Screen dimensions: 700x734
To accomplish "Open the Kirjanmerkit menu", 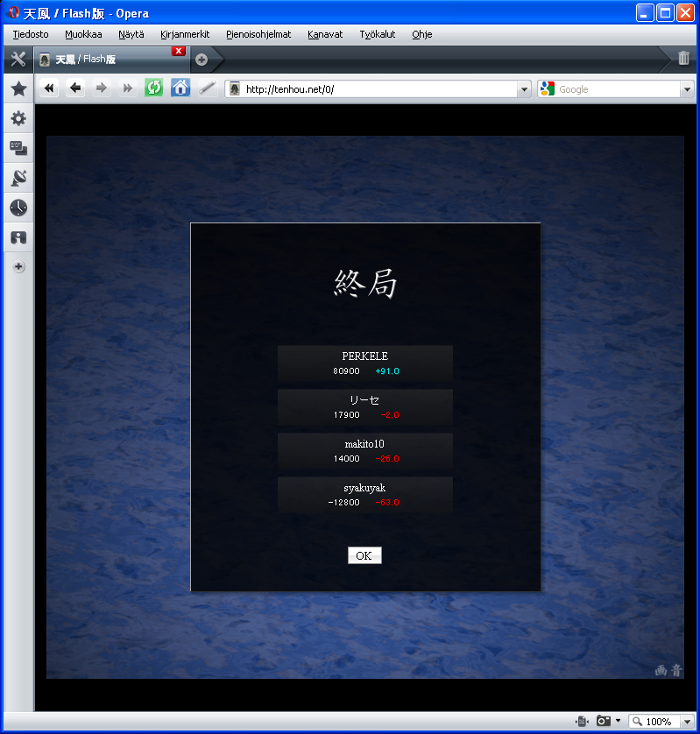I will [185, 34].
